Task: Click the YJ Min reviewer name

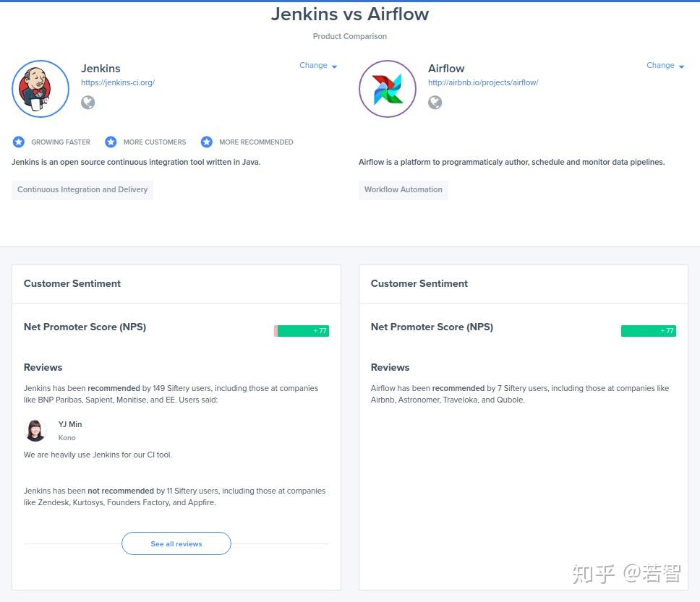Action: [70, 424]
